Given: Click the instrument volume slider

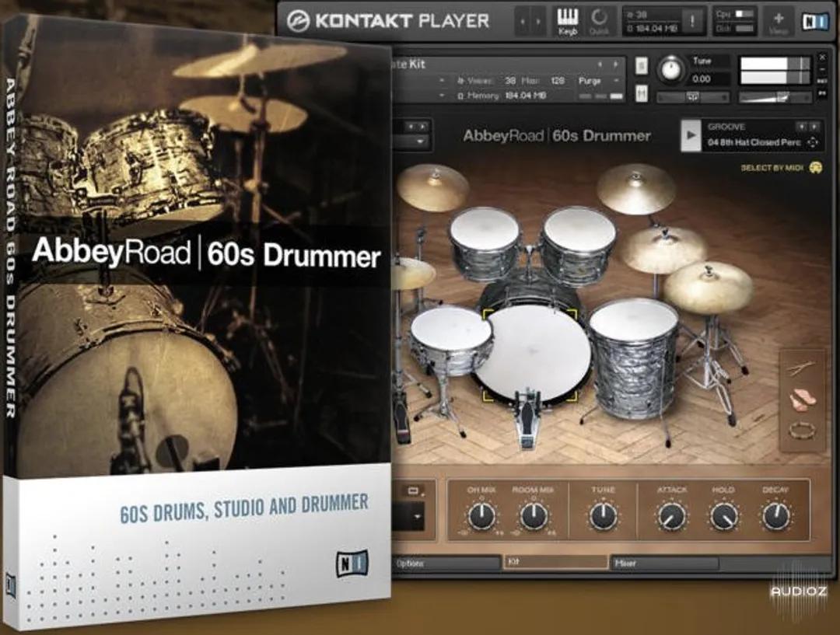Looking at the screenshot, I should [x=774, y=97].
